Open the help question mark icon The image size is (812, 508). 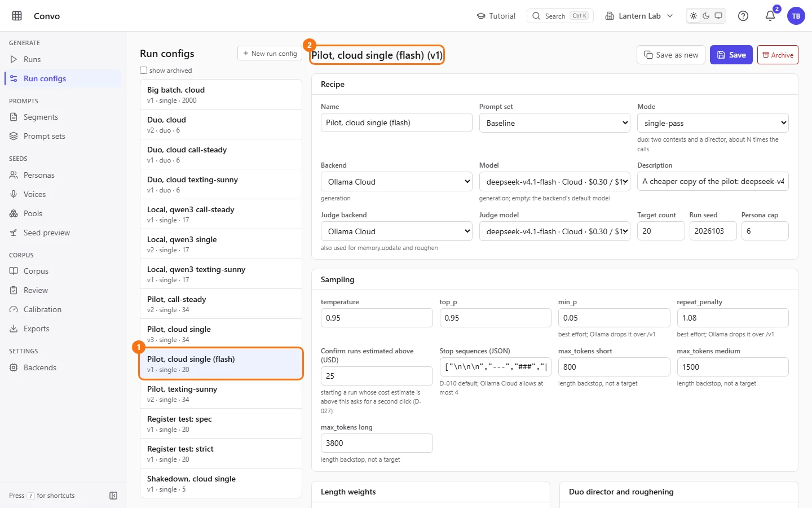click(x=743, y=16)
